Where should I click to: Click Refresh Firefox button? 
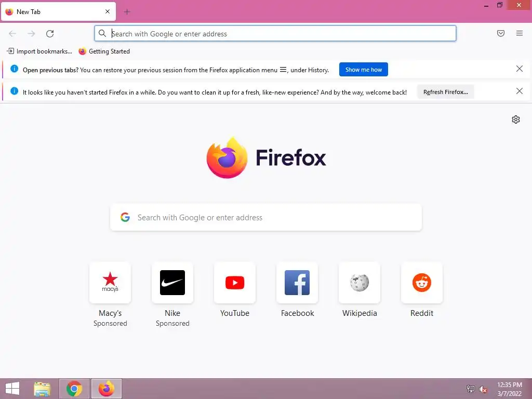click(445, 92)
